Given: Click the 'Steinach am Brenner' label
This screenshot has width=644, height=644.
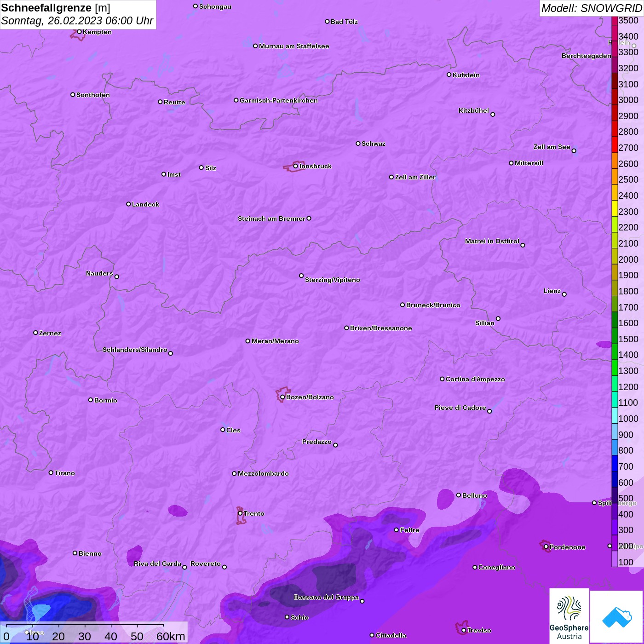Looking at the screenshot, I should coord(271,218).
